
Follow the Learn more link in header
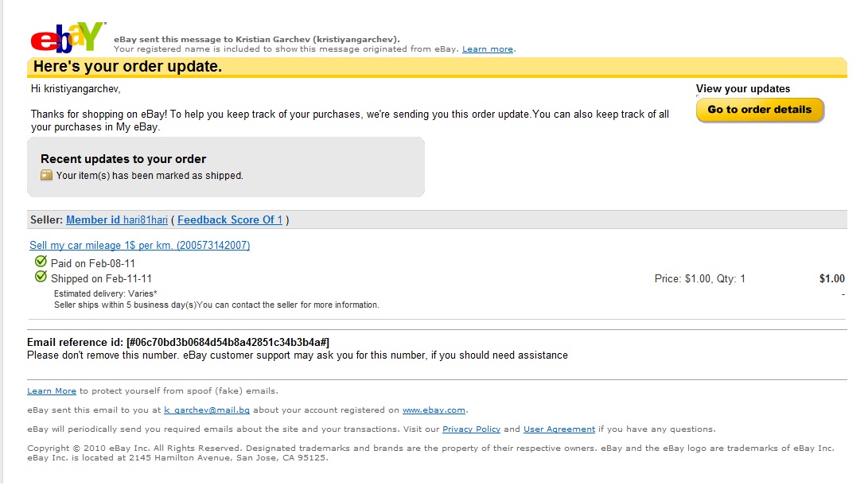coord(487,49)
